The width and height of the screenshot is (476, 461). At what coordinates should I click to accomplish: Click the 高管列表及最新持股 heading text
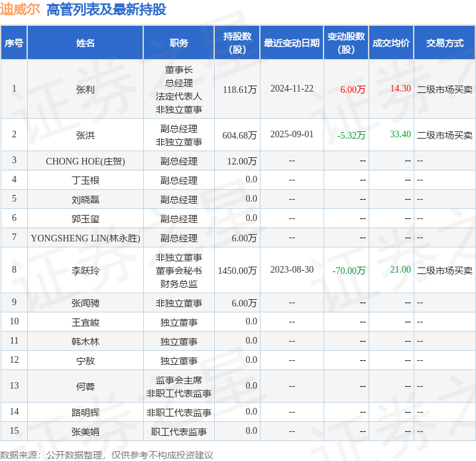[106, 9]
